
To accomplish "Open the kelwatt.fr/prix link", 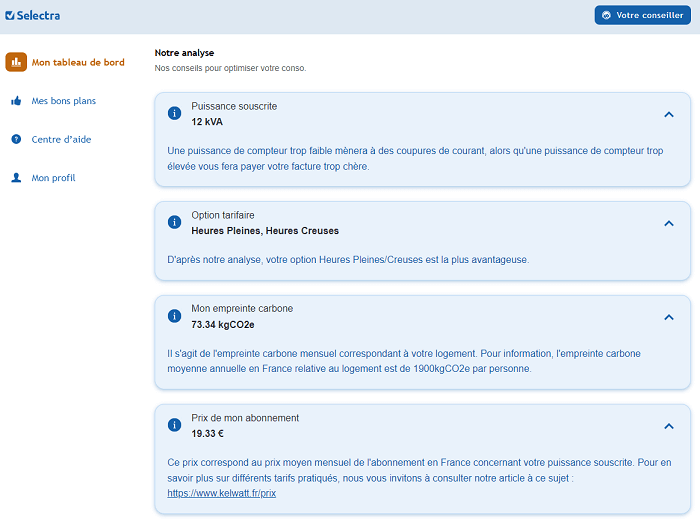I will click(x=221, y=493).
